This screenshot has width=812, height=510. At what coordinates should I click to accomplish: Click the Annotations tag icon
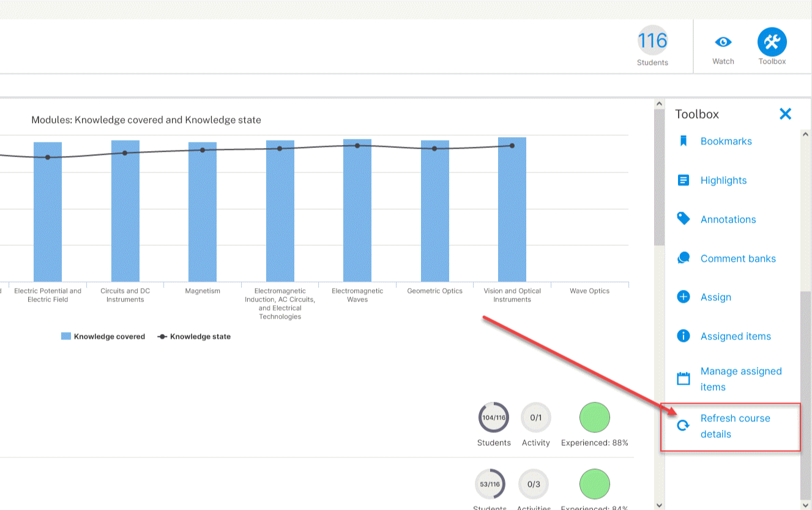pos(683,219)
